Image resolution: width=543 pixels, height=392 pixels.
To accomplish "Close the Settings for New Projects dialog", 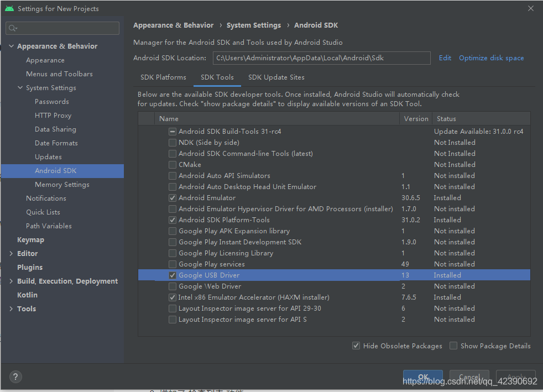I will (530, 8).
